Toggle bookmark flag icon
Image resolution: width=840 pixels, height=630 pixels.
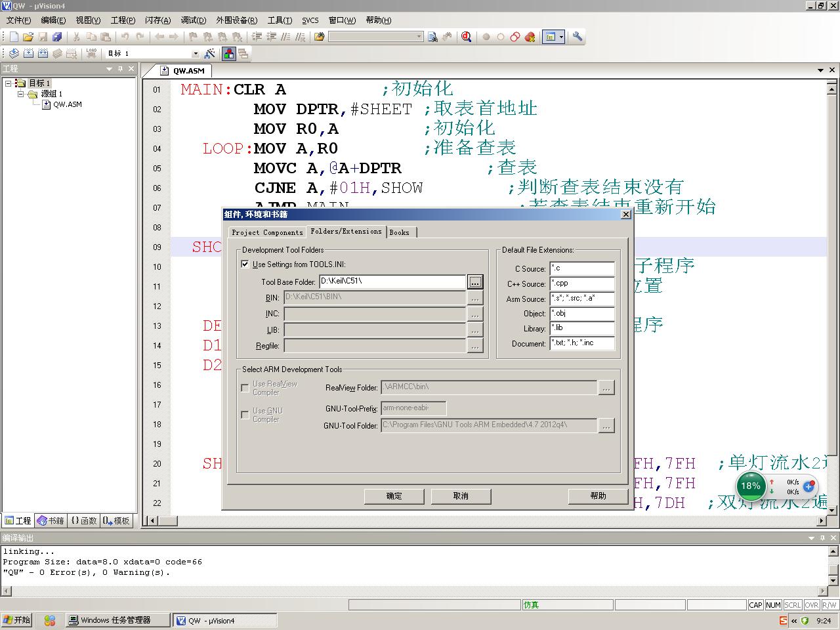(x=193, y=37)
